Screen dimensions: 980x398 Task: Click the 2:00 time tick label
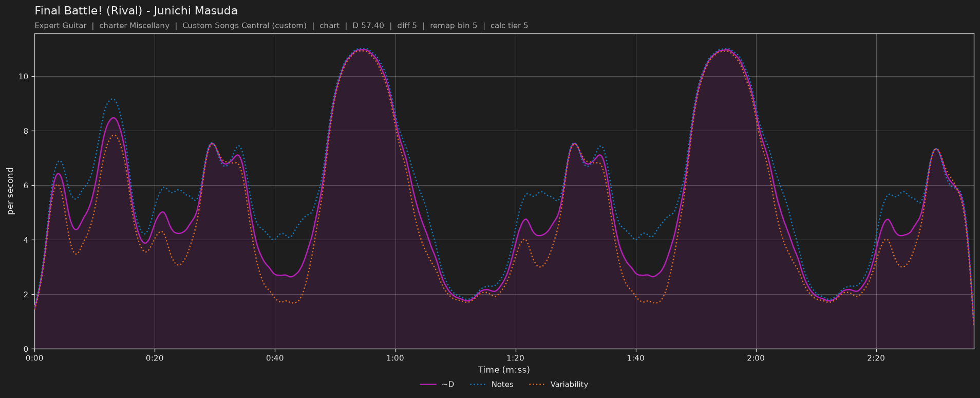[x=756, y=358]
